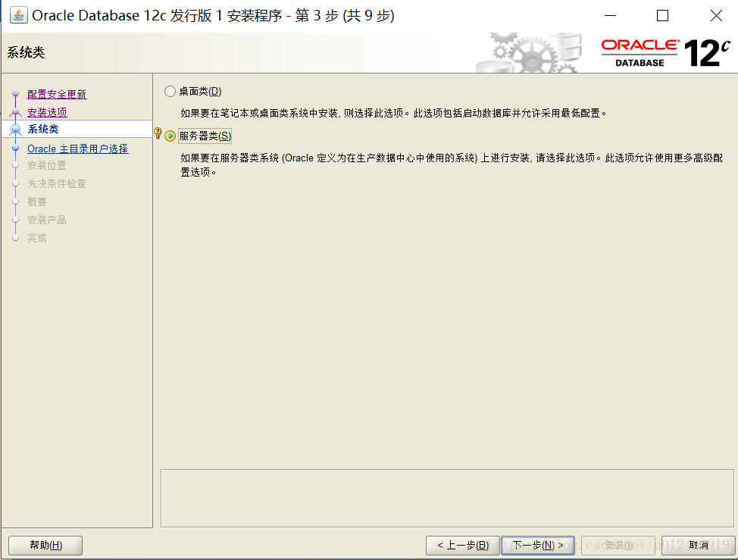738x560 pixels.
Task: Click the 取消 button
Action: [699, 545]
